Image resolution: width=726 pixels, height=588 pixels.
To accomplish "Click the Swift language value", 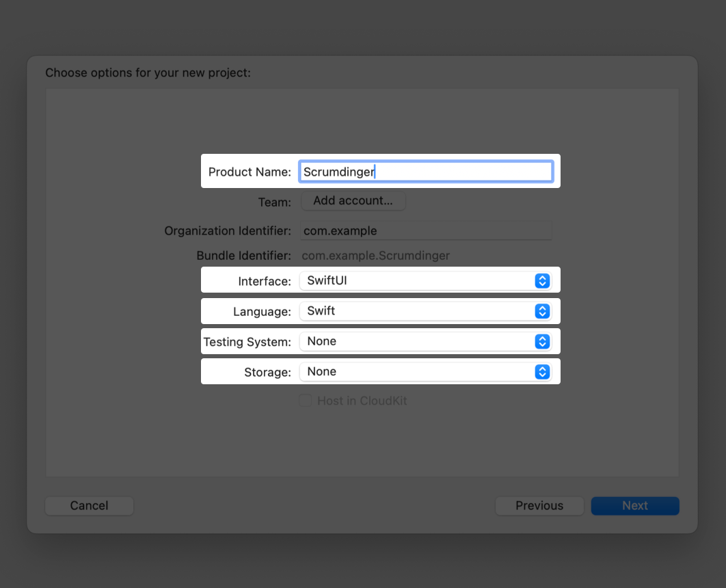I will tap(321, 311).
